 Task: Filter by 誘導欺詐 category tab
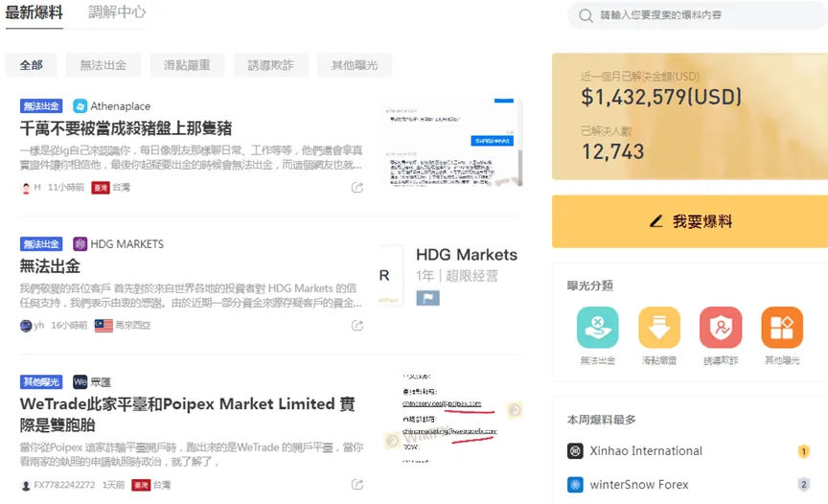click(x=270, y=65)
